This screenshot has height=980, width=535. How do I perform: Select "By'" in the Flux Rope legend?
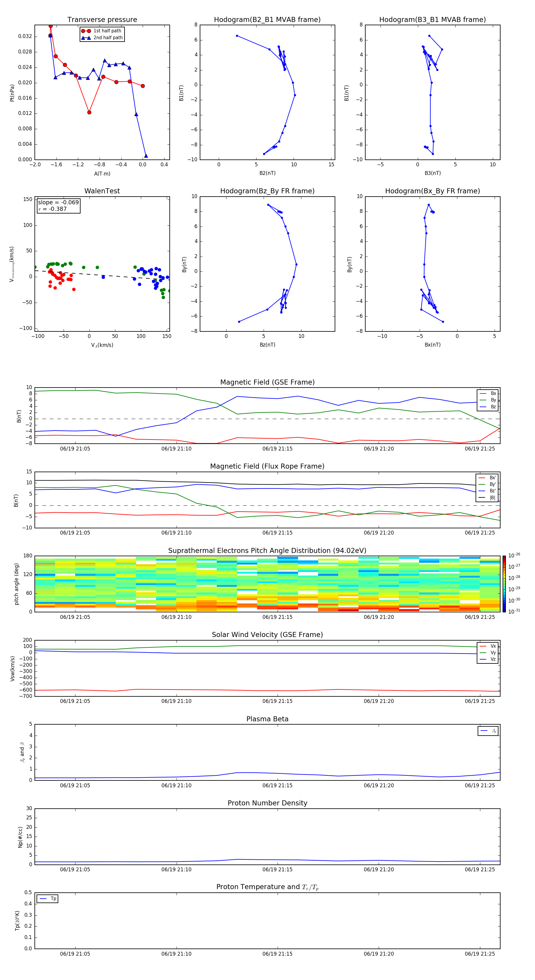coord(487,484)
